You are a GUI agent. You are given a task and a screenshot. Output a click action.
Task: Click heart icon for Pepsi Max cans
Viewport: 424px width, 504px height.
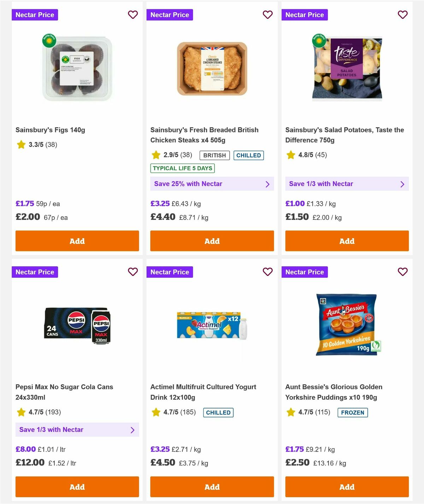(133, 272)
